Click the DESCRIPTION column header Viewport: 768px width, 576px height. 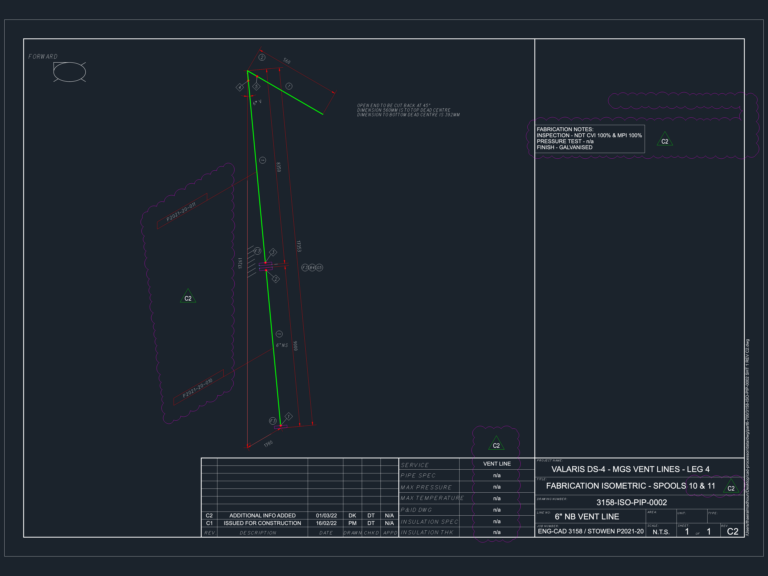coord(258,533)
